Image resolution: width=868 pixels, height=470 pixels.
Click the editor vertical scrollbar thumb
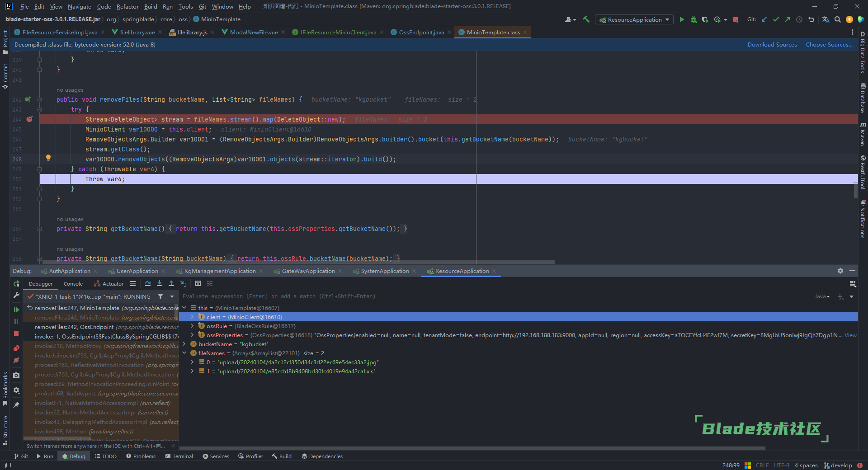[x=855, y=190]
